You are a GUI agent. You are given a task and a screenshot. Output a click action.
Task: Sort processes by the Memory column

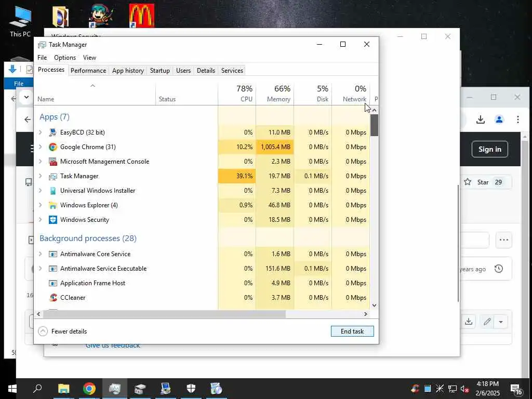tap(275, 94)
